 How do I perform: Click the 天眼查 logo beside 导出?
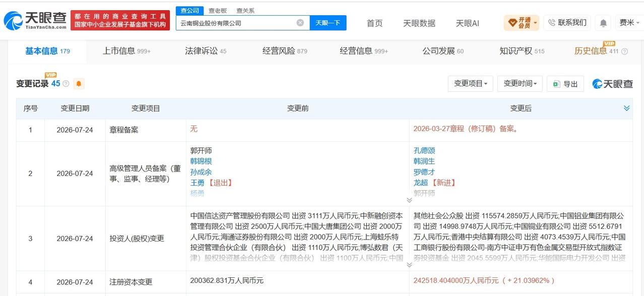(x=612, y=84)
